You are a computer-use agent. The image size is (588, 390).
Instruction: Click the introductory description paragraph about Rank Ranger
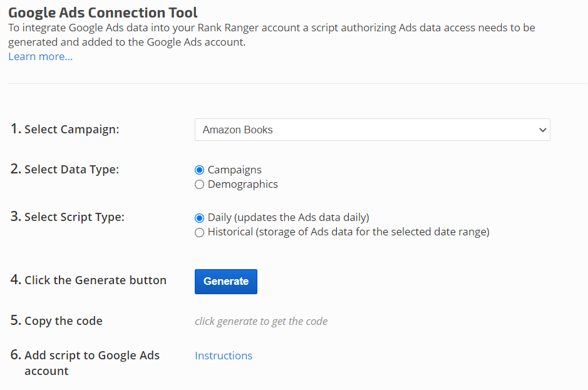click(271, 34)
